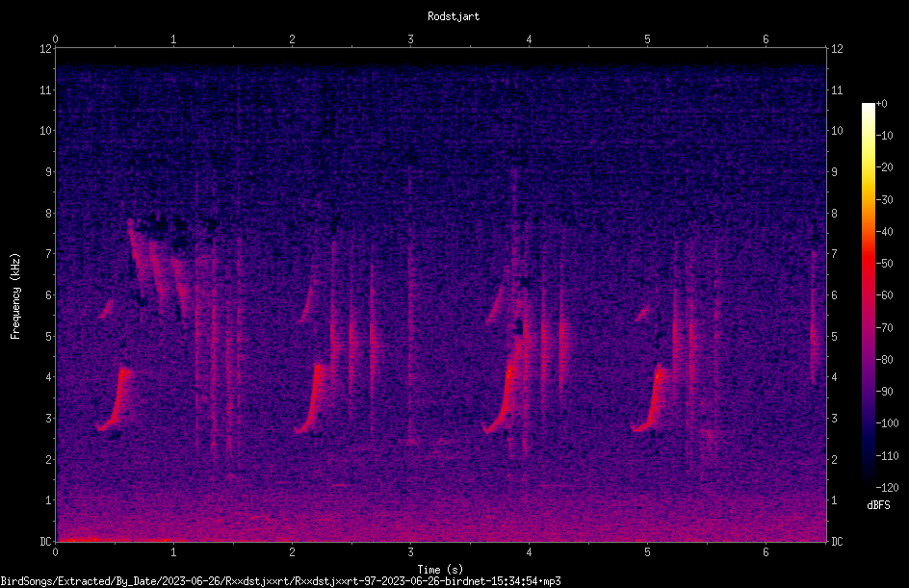The width and height of the screenshot is (909, 588).
Task: Click the '5' tick label on the bottom time axis
Action: 647,552
